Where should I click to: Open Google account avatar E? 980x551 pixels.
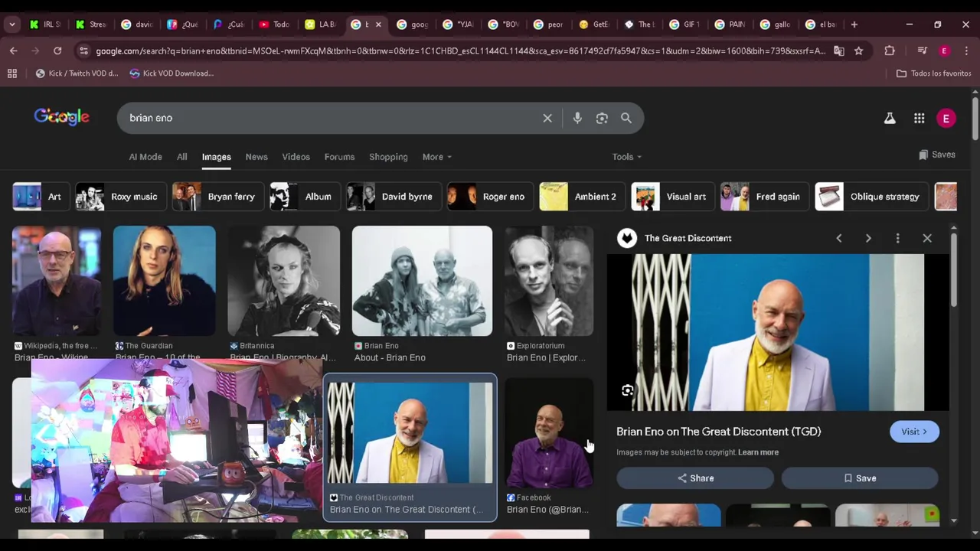point(946,119)
